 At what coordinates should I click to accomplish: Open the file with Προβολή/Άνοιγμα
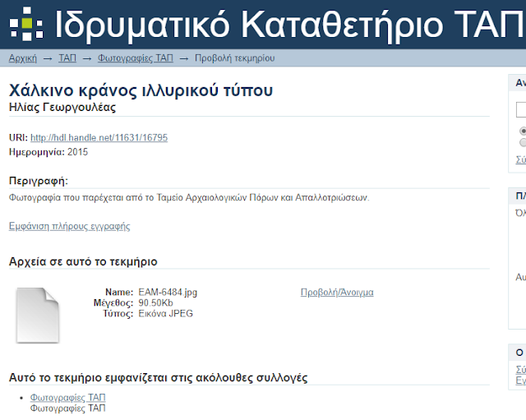coord(337,292)
